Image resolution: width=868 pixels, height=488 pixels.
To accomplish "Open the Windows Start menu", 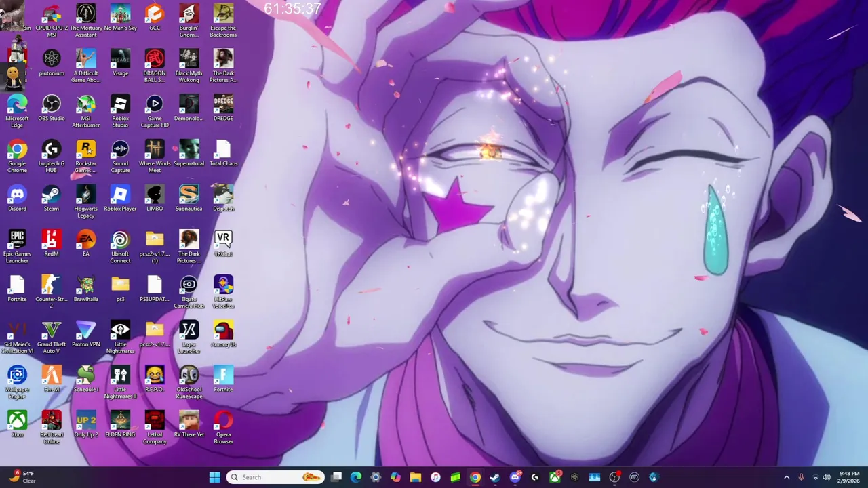I will point(214,477).
